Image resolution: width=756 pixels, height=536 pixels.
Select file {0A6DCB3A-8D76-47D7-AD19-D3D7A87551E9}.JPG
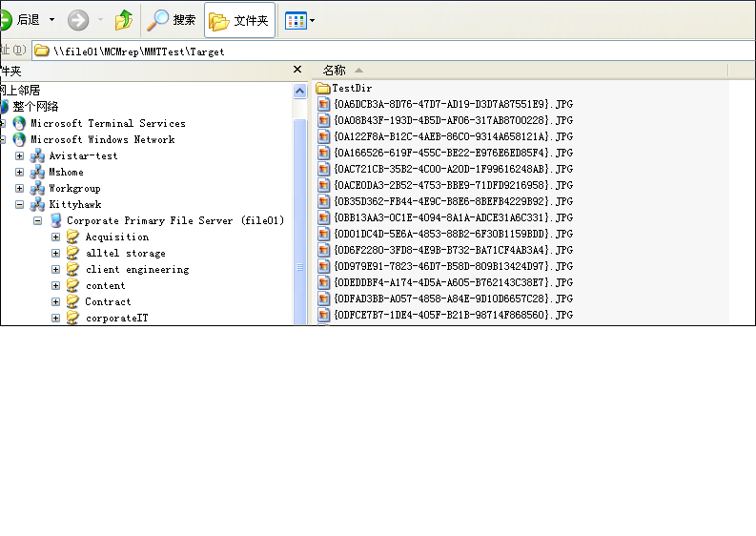(x=453, y=104)
